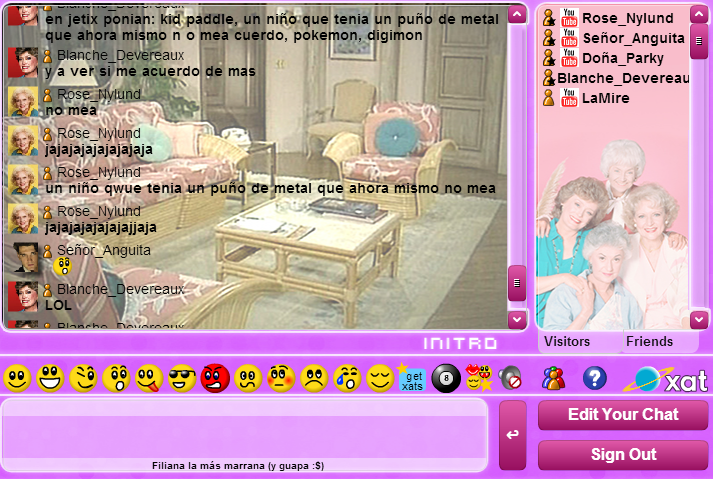Click the 8-ball icon
The image size is (713, 479).
pyautogui.click(x=445, y=378)
